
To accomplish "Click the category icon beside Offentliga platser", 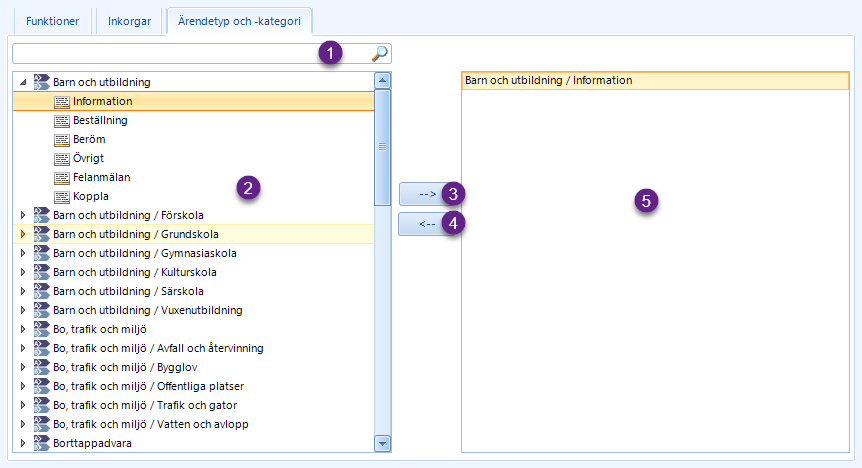I will click(41, 386).
